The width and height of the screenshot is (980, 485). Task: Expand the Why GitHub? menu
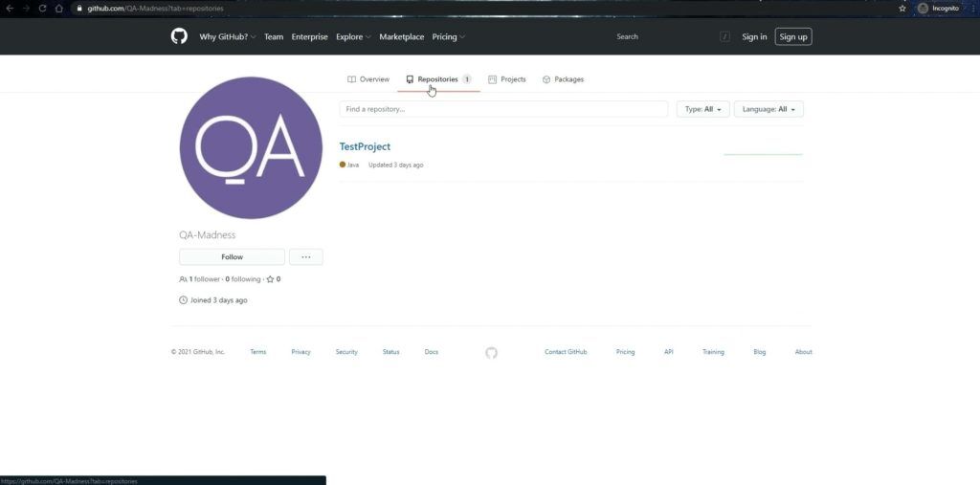pos(228,37)
